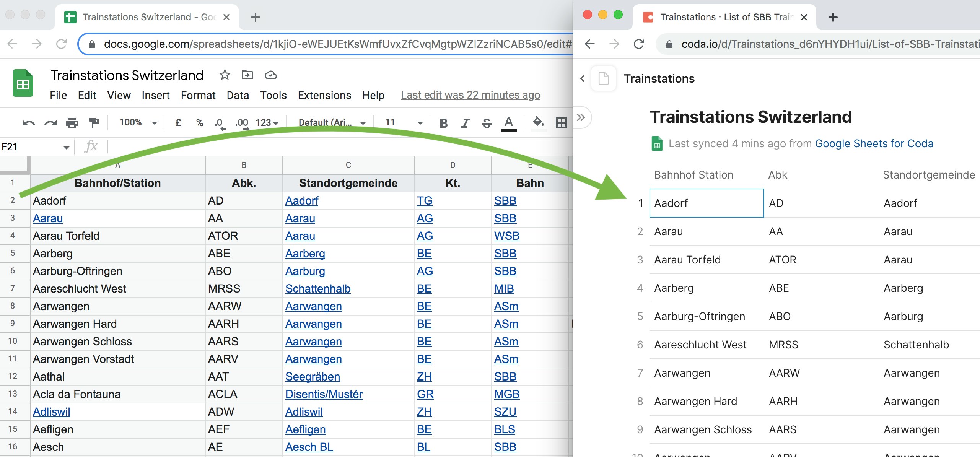Apply currency format with the £ icon
980x457 pixels.
[177, 122]
